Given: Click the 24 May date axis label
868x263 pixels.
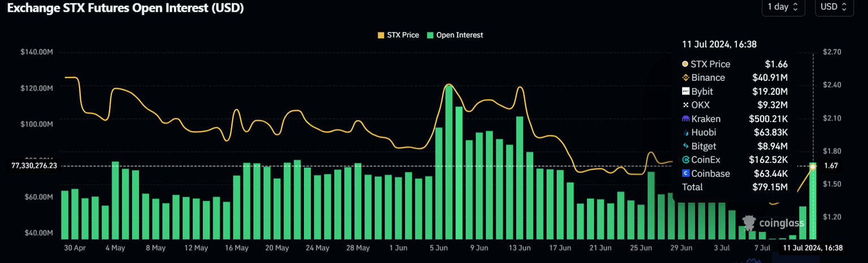Looking at the screenshot, I should [x=318, y=248].
